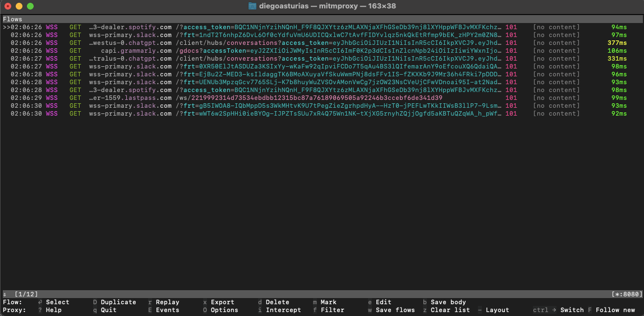The image size is (644, 316).
Task: Click the Save flows shortcut
Action: click(x=395, y=310)
